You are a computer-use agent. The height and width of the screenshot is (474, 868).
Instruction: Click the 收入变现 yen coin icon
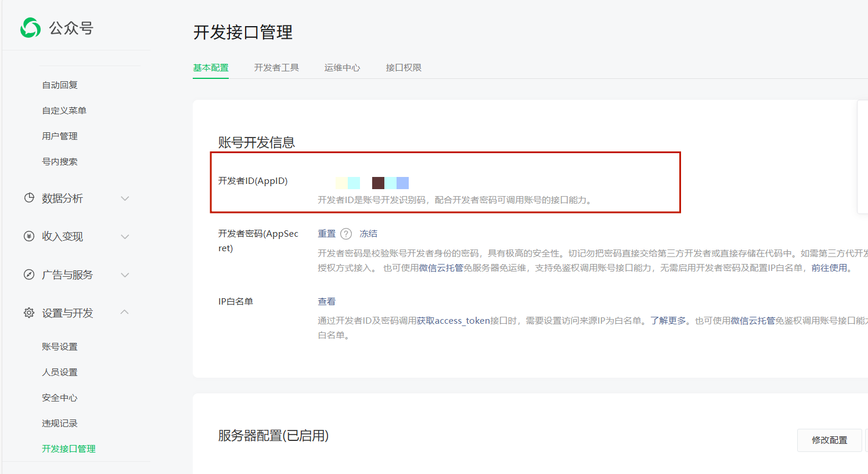click(29, 236)
